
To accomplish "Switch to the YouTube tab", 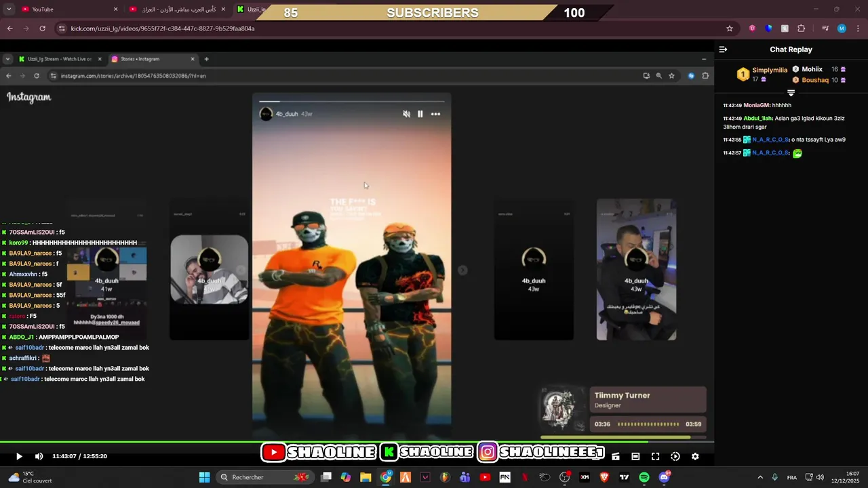I will pos(69,9).
